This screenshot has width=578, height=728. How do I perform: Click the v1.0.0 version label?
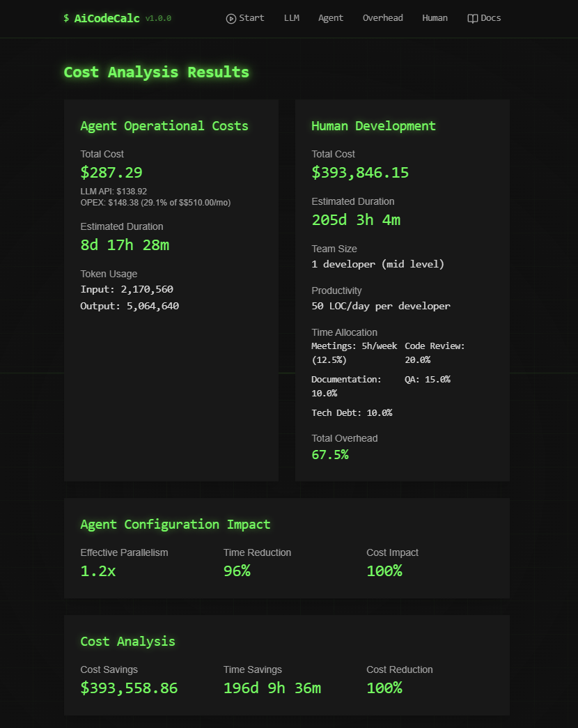pyautogui.click(x=158, y=19)
